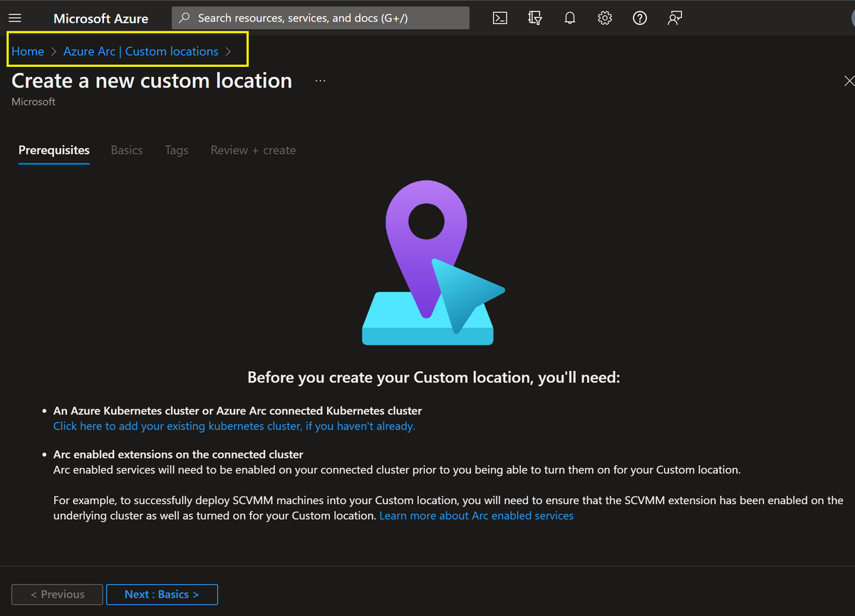Open the hamburger portal menu
Screen dimensions: 855x616
[x=15, y=19]
